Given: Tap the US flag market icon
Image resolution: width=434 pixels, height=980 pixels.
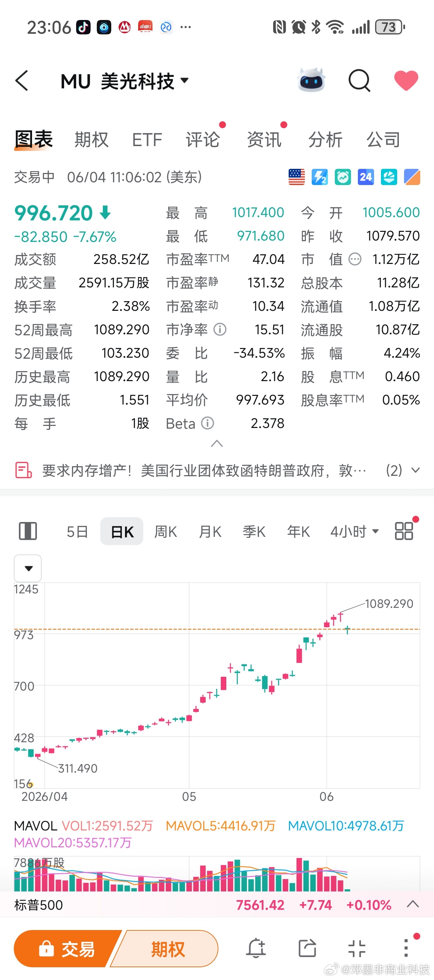Looking at the screenshot, I should (x=297, y=177).
